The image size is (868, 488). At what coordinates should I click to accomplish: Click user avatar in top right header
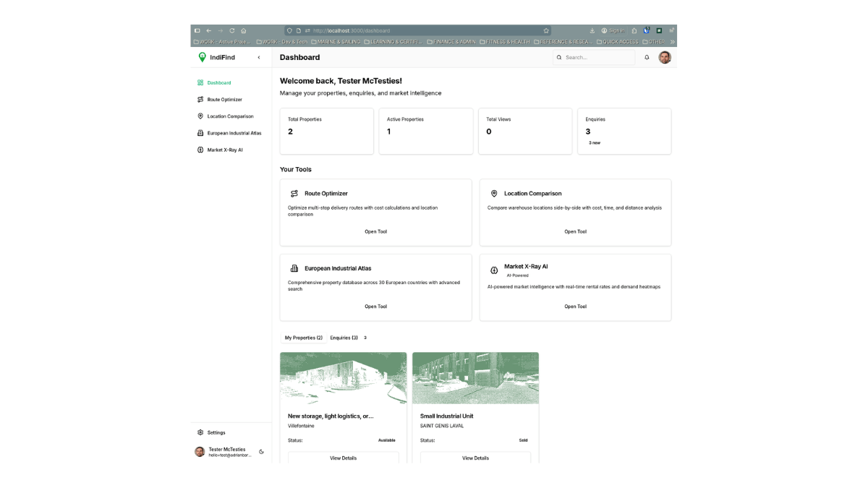(665, 57)
